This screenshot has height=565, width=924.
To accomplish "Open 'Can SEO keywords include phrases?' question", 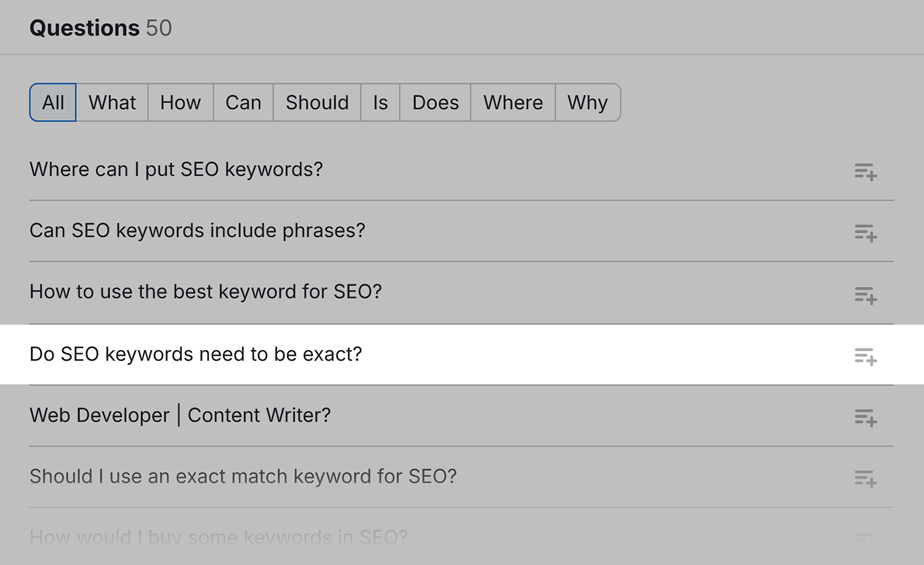I will pyautogui.click(x=197, y=231).
